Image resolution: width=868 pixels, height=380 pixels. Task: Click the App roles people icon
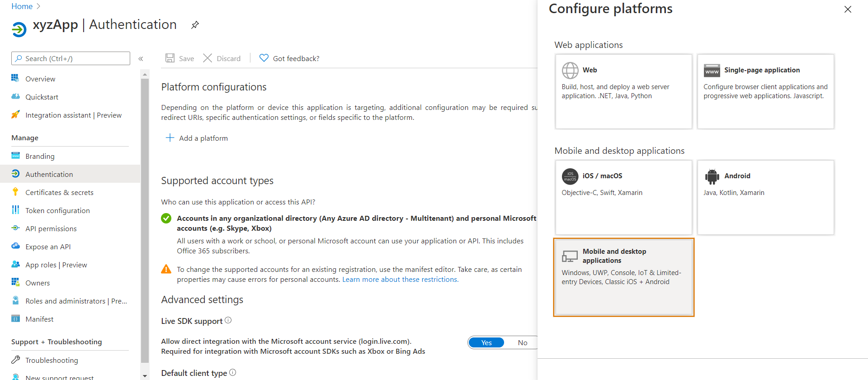pos(15,264)
